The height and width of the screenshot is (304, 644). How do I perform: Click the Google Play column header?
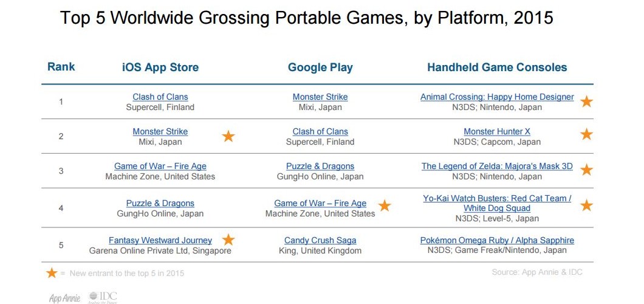pos(320,67)
